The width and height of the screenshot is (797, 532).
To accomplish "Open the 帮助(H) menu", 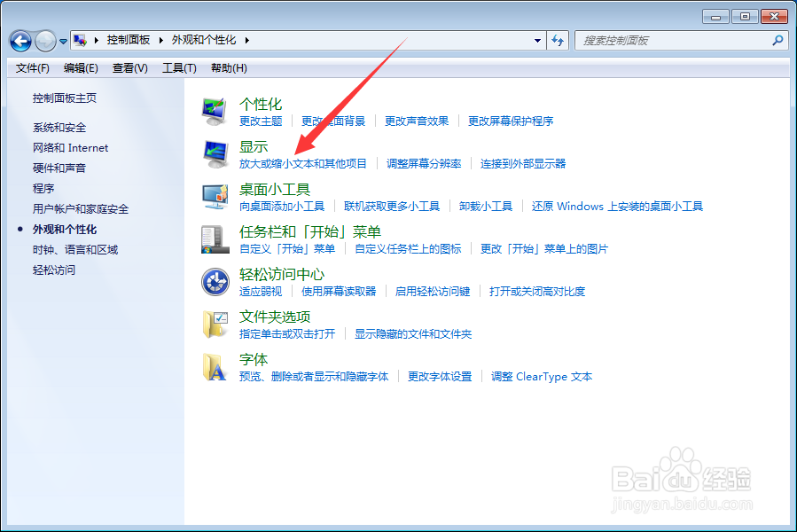I will click(x=230, y=68).
